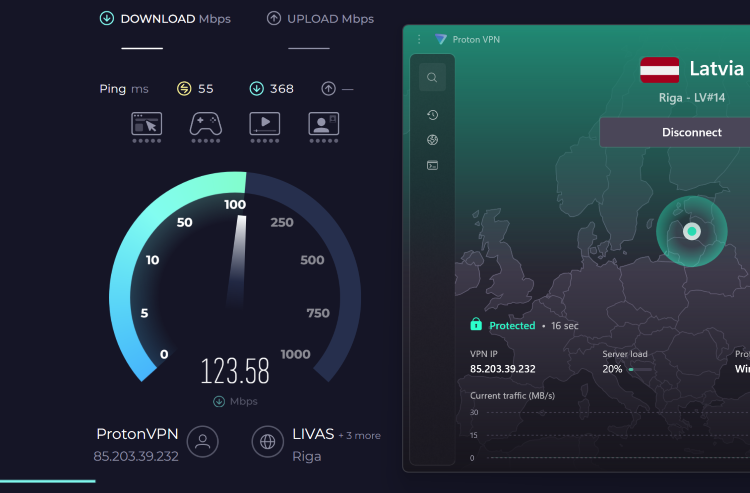750x493 pixels.
Task: Click the Latvia country name heading
Action: click(x=717, y=69)
